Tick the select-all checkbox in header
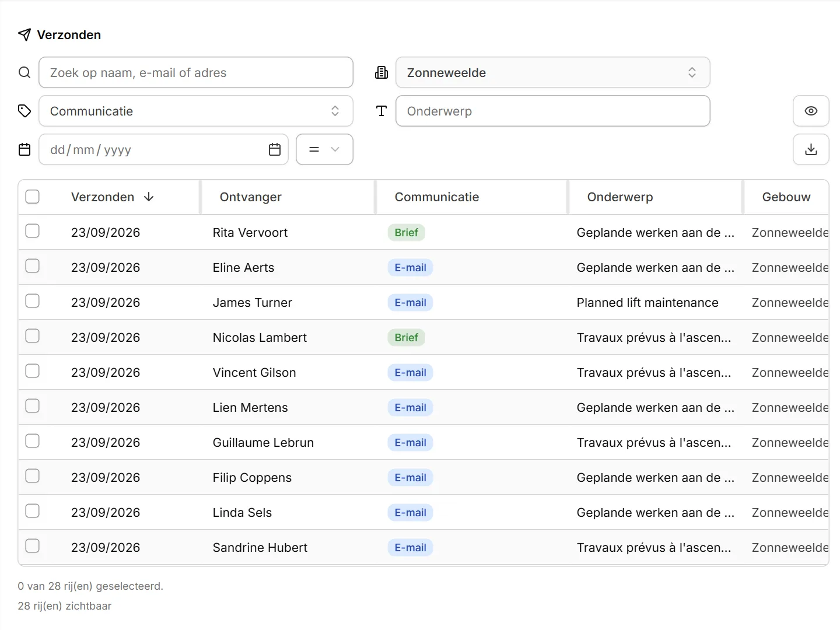840x630 pixels. tap(33, 197)
